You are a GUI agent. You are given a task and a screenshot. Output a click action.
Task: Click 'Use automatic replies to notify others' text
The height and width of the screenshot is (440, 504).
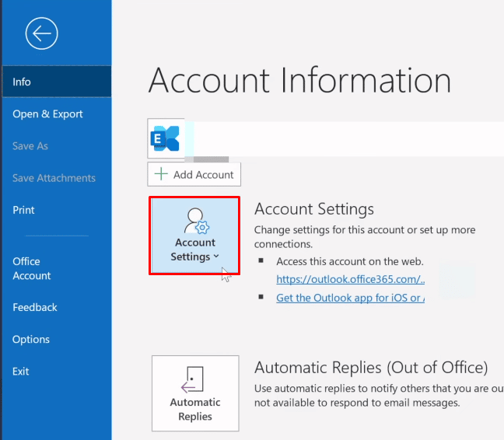(379, 396)
